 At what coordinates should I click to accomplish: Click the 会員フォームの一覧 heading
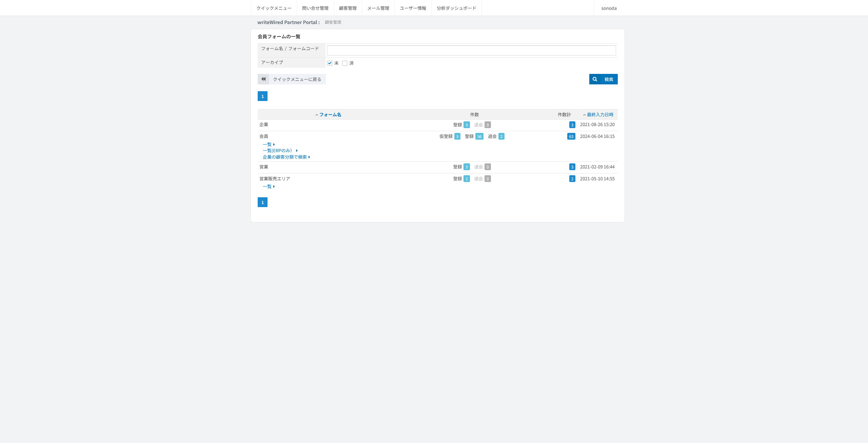(279, 36)
